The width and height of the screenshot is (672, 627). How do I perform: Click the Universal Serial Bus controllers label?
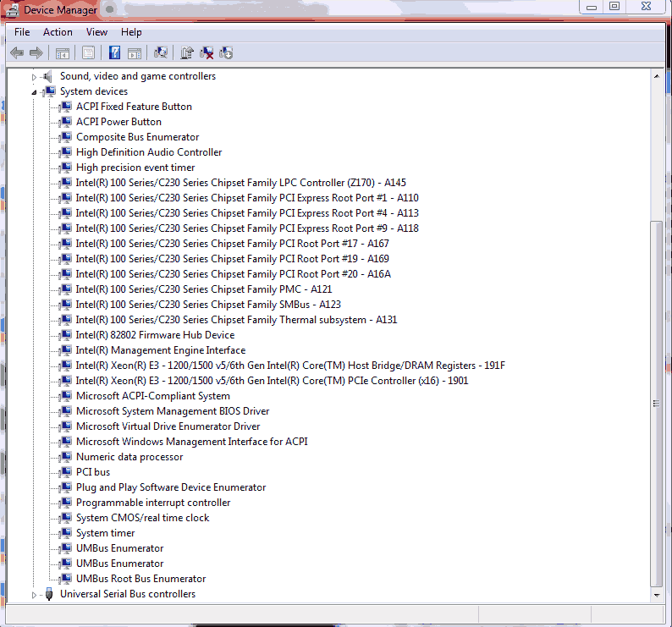pos(127,594)
